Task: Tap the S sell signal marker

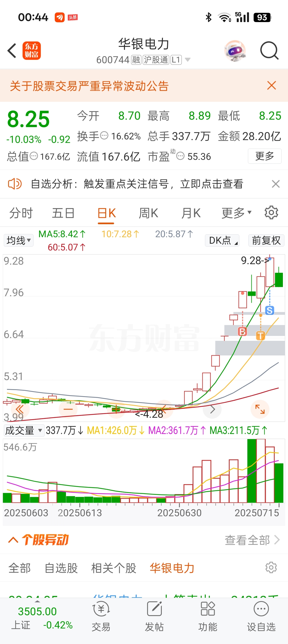Action: pos(269,310)
